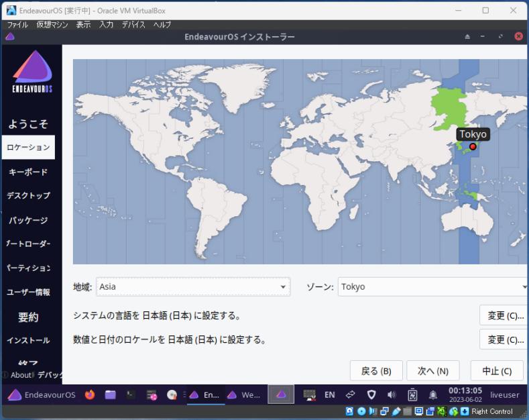This screenshot has width=529, height=420.
Task: Click the VirtualBox audio status icon
Action: pos(373,411)
